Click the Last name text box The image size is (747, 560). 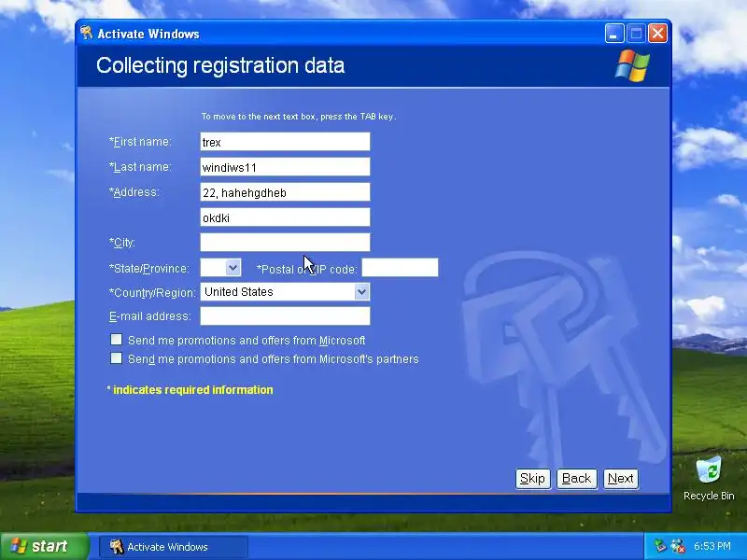coord(285,167)
